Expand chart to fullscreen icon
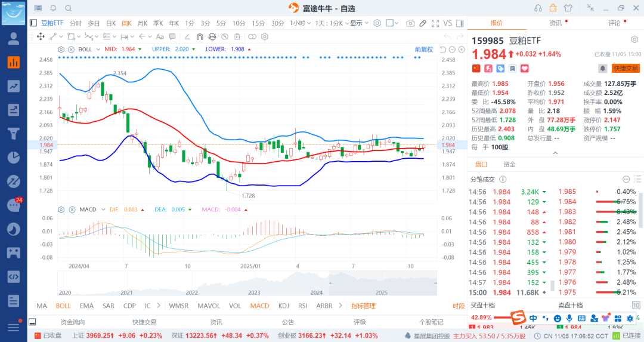 pos(435,23)
